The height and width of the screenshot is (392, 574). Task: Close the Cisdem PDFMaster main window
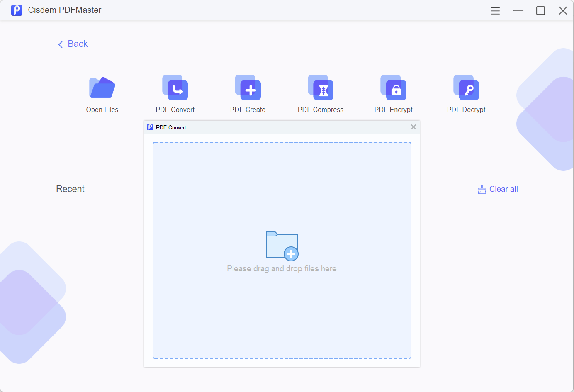tap(563, 10)
